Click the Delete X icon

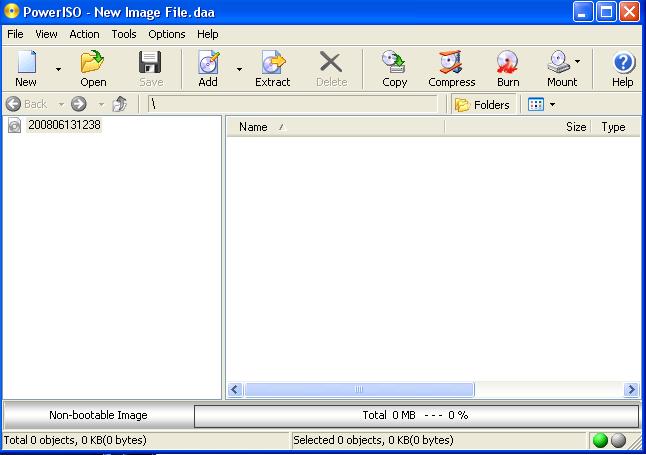331,63
